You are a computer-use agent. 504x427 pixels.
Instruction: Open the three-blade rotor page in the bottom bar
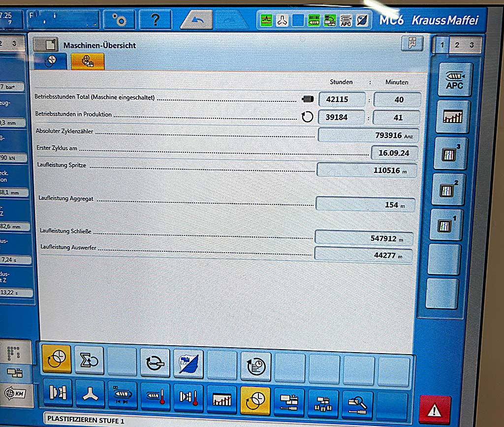point(91,394)
